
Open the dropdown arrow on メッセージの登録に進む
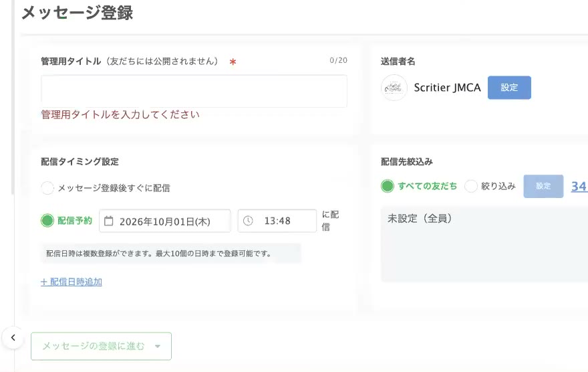click(x=158, y=346)
